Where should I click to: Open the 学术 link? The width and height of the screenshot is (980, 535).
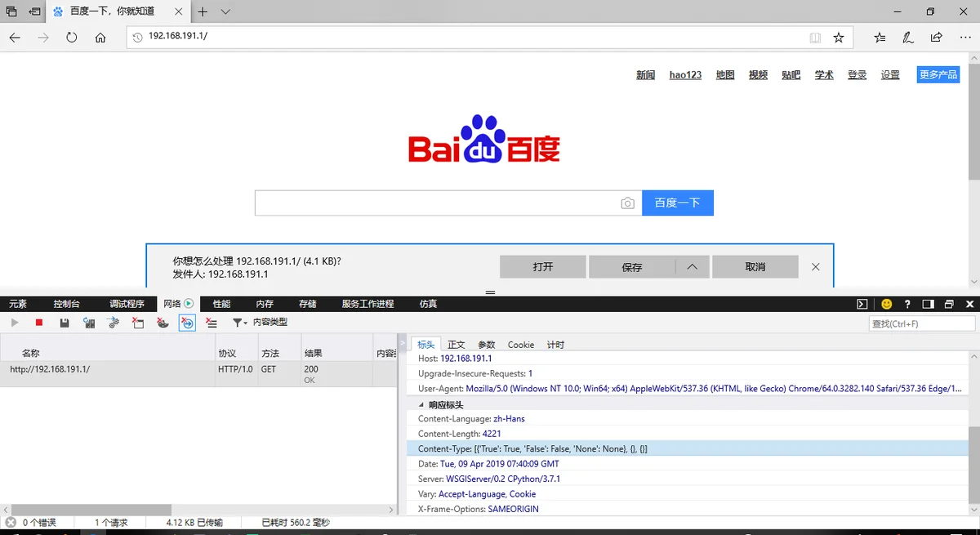(824, 75)
